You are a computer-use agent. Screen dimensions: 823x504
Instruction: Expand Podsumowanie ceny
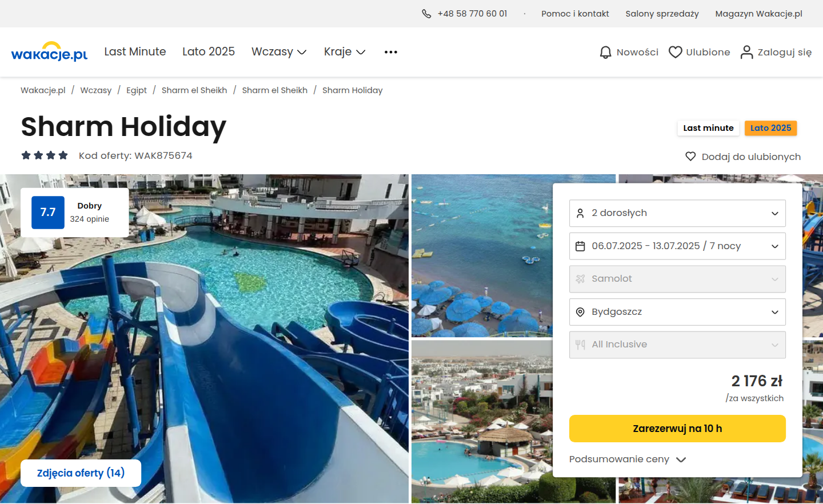tap(628, 459)
